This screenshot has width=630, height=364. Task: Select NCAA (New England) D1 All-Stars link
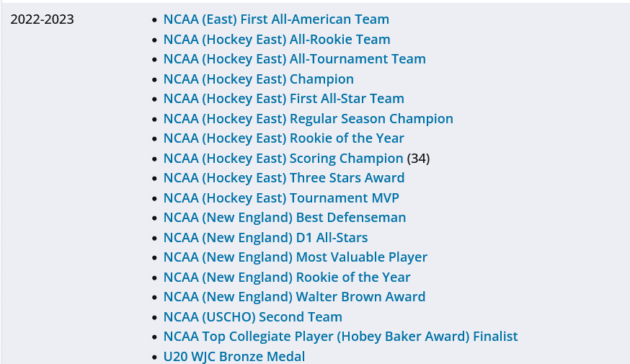click(265, 238)
